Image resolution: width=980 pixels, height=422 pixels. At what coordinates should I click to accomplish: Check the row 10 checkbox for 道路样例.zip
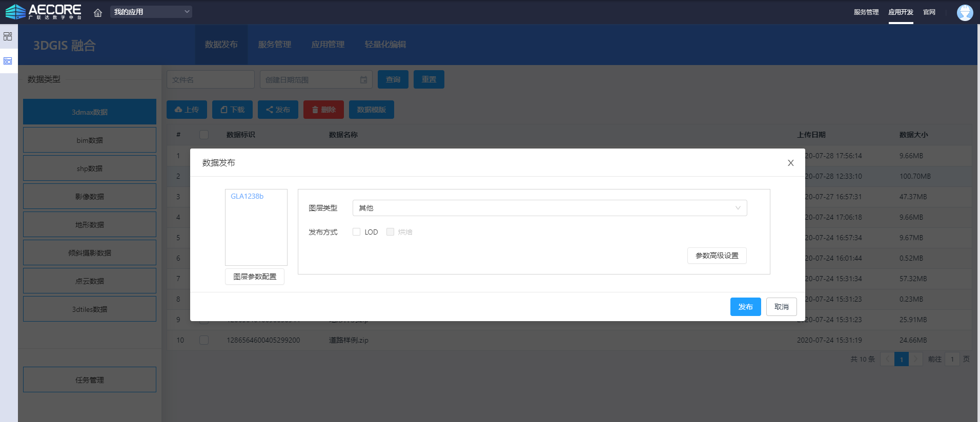click(204, 340)
